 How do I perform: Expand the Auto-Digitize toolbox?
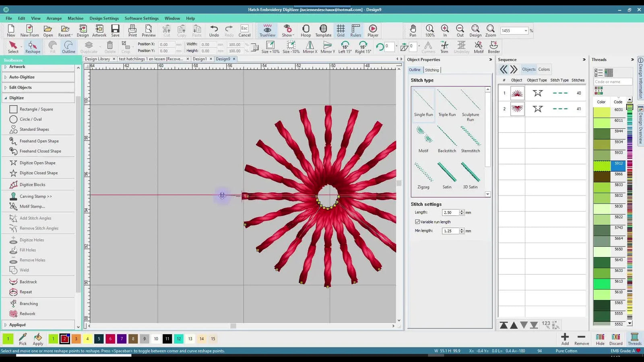[x=22, y=77]
